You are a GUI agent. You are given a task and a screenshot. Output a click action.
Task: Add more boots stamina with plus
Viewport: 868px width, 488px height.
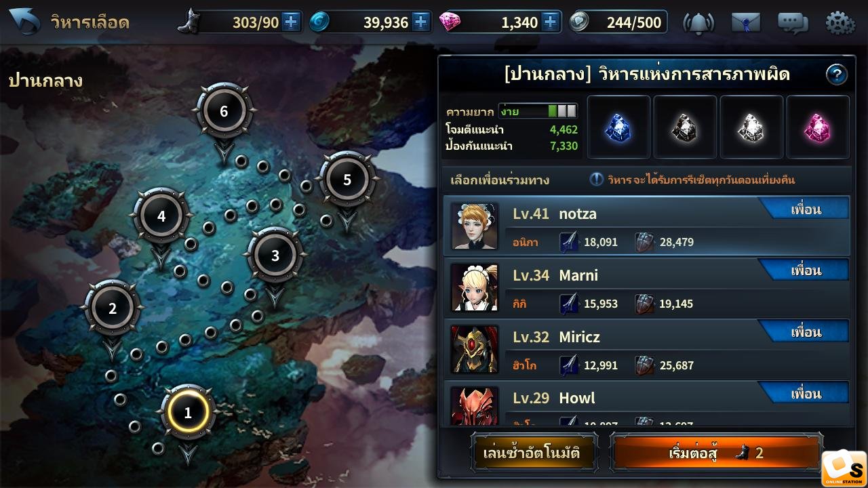tap(290, 22)
